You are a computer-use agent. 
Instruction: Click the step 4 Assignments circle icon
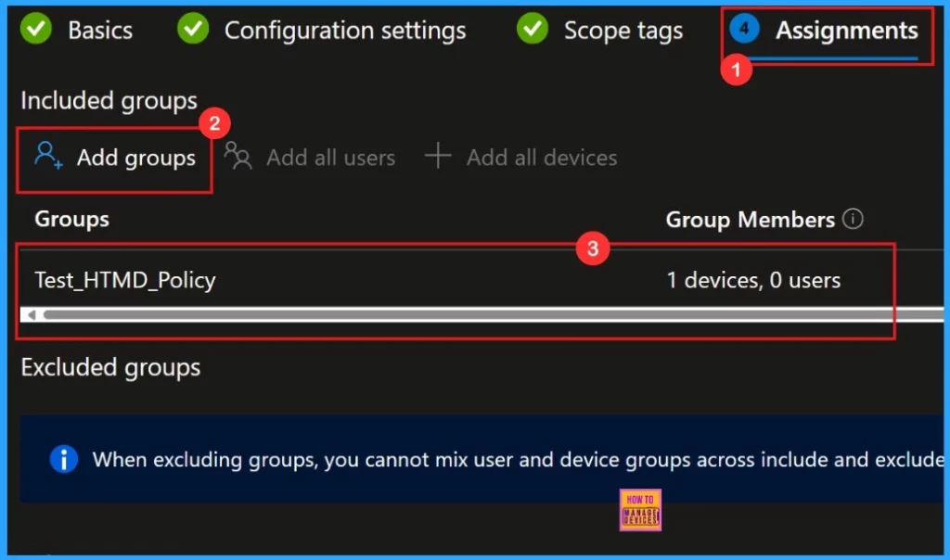(744, 29)
